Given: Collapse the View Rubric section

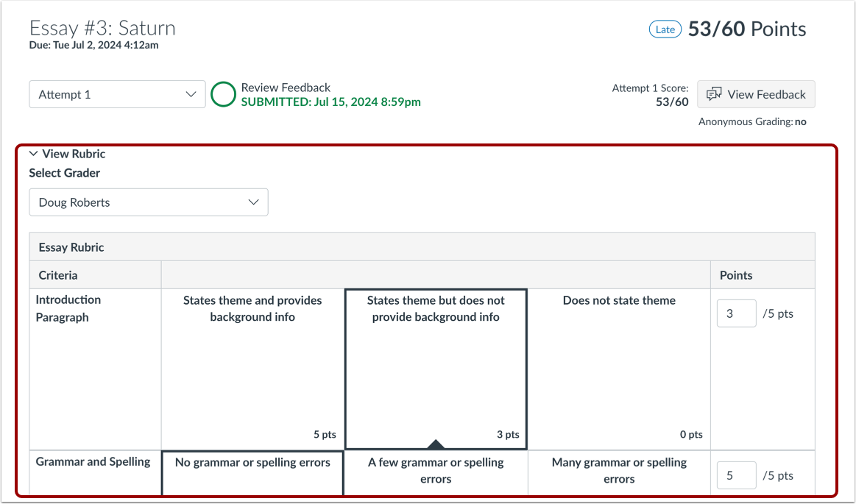Looking at the screenshot, I should point(74,153).
